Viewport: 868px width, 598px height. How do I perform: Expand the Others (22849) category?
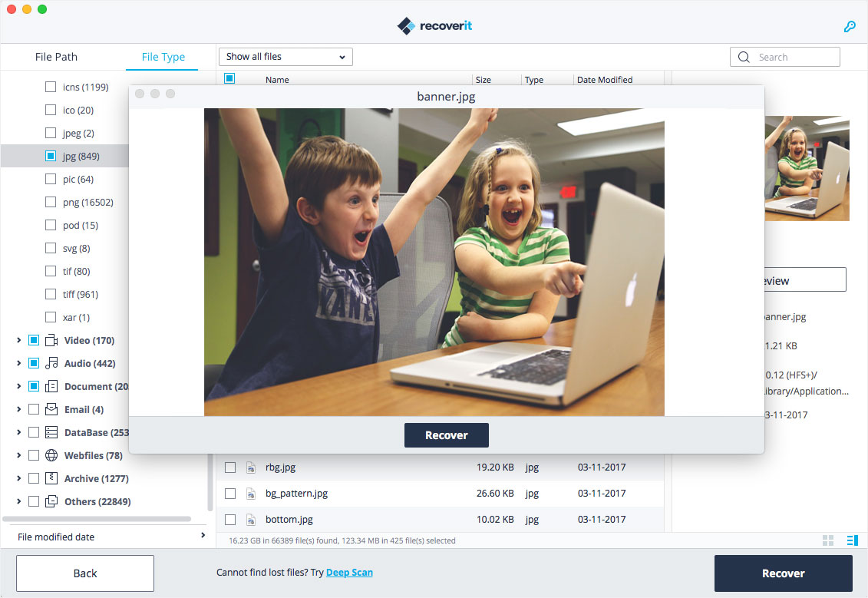click(19, 501)
